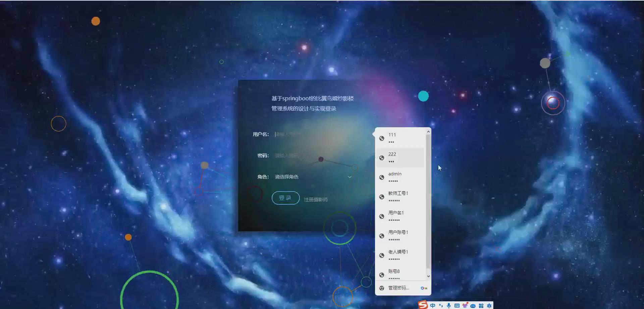Click the rightmost Sogou settings icon
The width and height of the screenshot is (644, 309).
[489, 305]
